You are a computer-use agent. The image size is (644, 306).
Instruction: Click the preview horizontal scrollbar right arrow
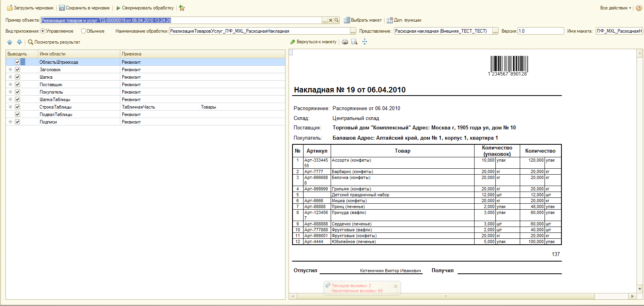coord(632,296)
